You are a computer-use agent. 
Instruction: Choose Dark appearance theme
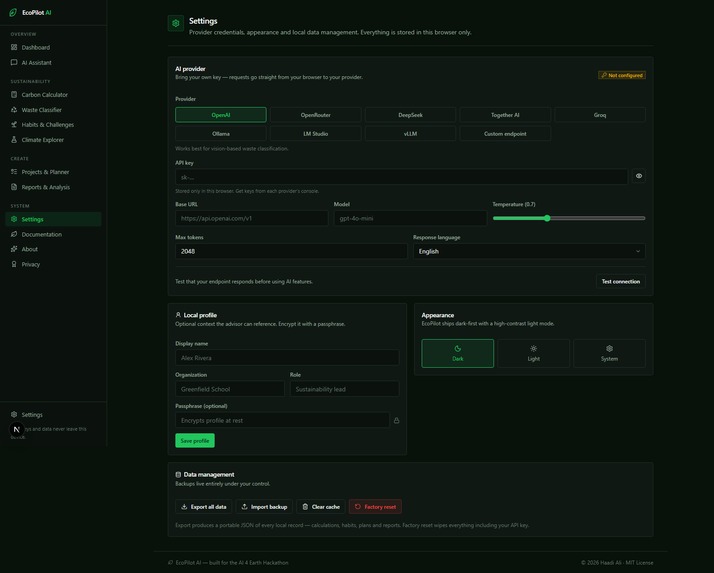click(x=458, y=353)
